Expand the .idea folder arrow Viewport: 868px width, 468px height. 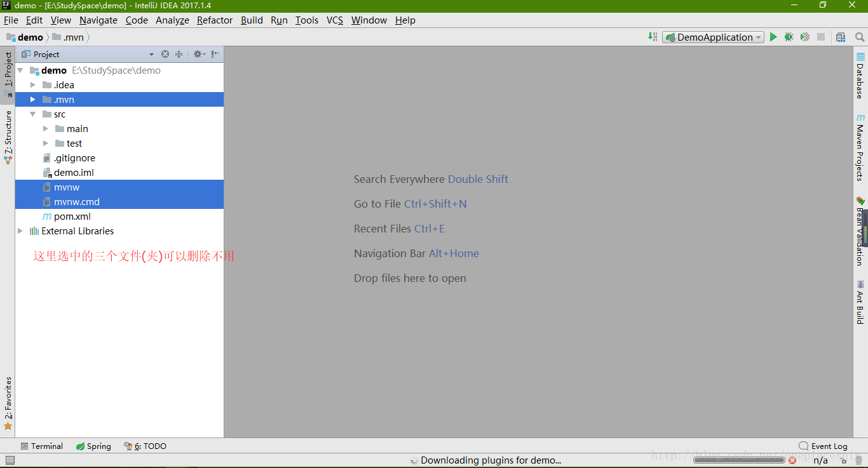33,85
